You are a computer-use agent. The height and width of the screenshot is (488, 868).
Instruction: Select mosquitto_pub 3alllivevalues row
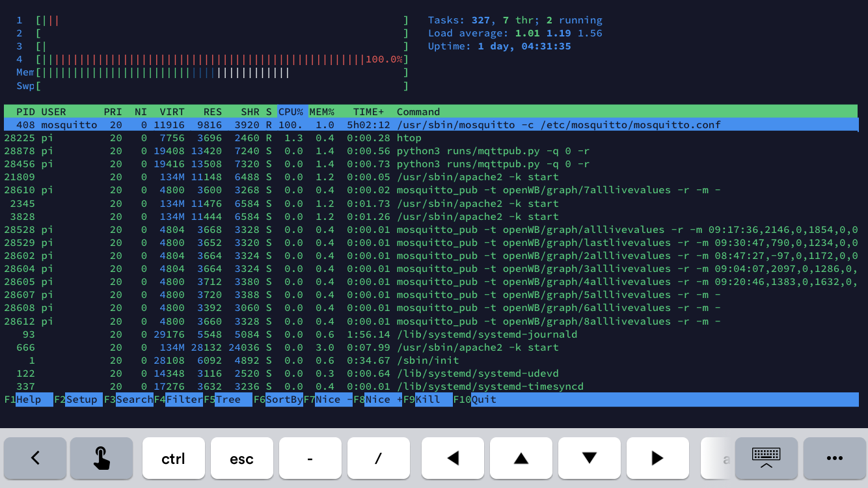[431, 269]
